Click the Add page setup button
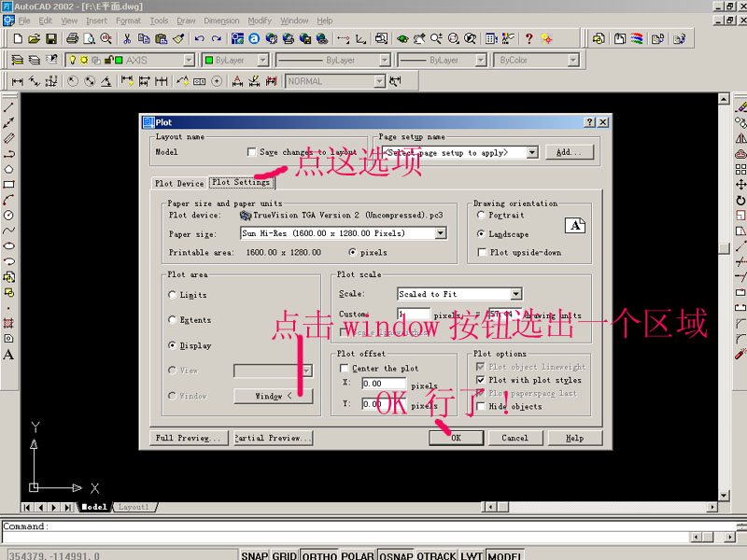 [x=570, y=152]
